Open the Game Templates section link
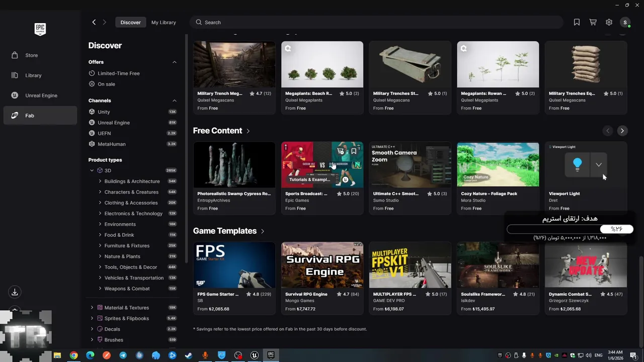 (x=229, y=231)
